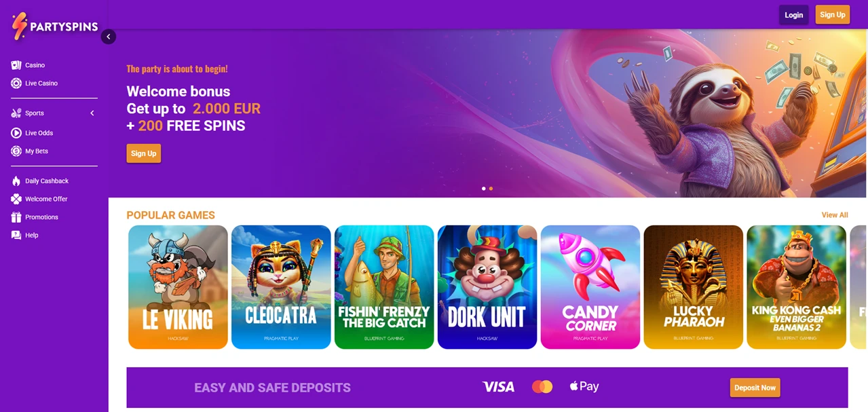Click the Sign Up button in the banner
This screenshot has width=868, height=412.
(143, 153)
